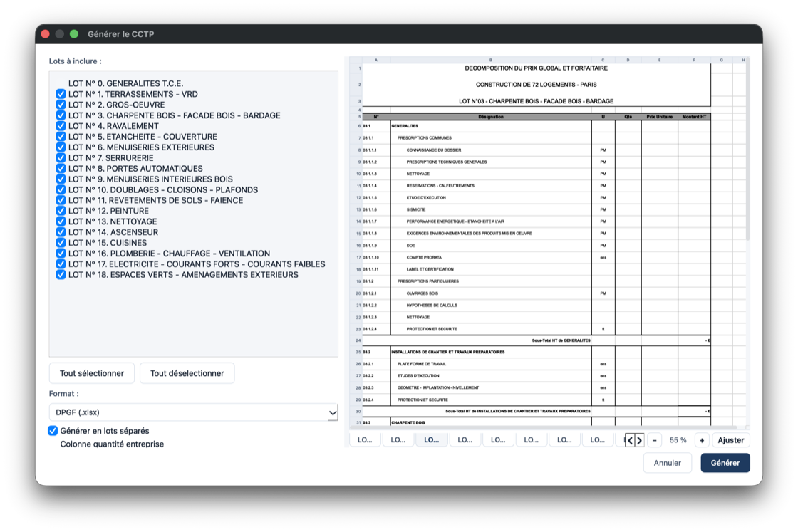Open the Format dropdown chevron
Image resolution: width=798 pixels, height=532 pixels.
(332, 412)
